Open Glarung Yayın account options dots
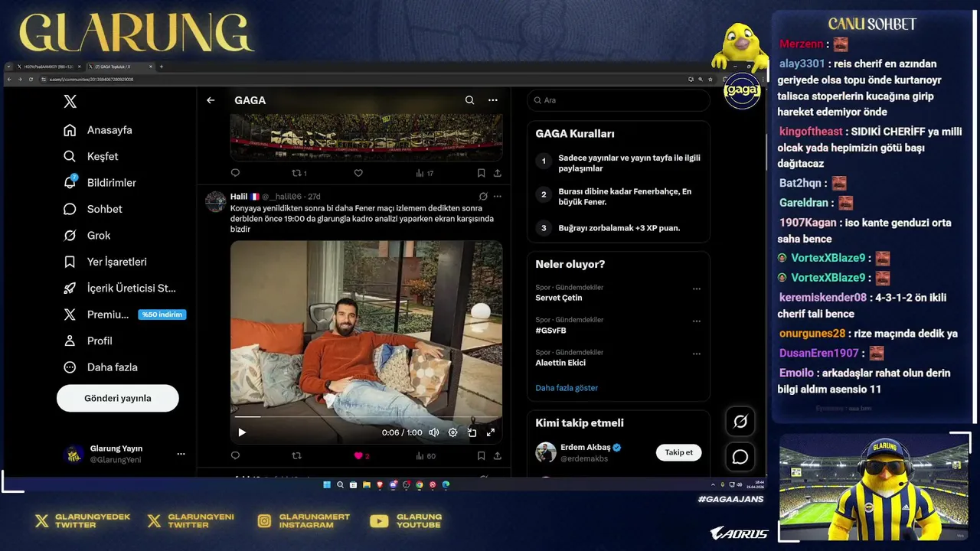This screenshot has height=551, width=980. (x=181, y=454)
